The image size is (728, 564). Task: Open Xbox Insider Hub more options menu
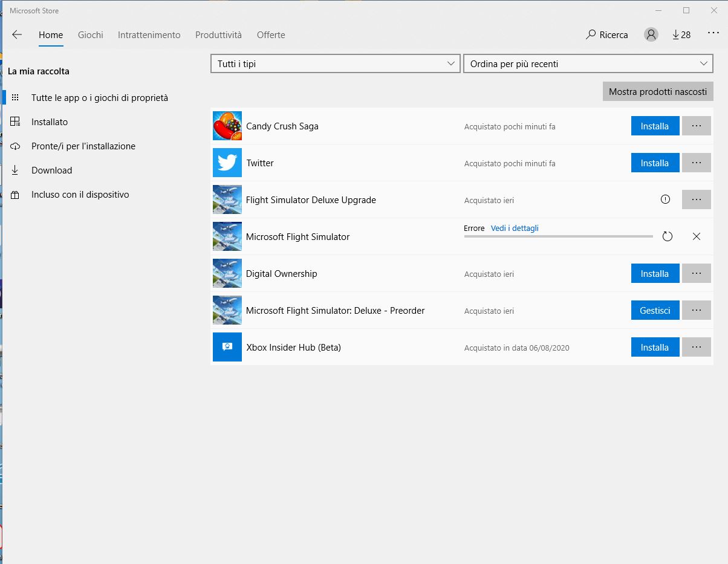(697, 347)
